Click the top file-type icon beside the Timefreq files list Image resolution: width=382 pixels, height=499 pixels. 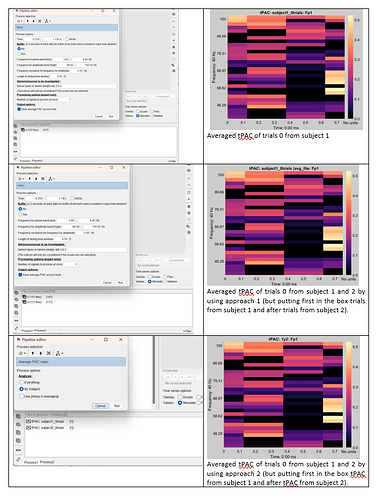(x=18, y=416)
